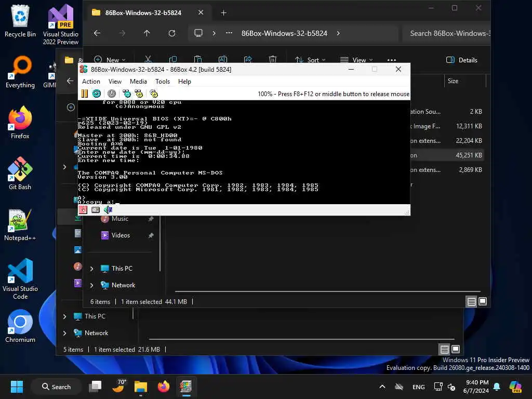Pause the 86Box emulation
This screenshot has width=532, height=399.
pos(85,94)
